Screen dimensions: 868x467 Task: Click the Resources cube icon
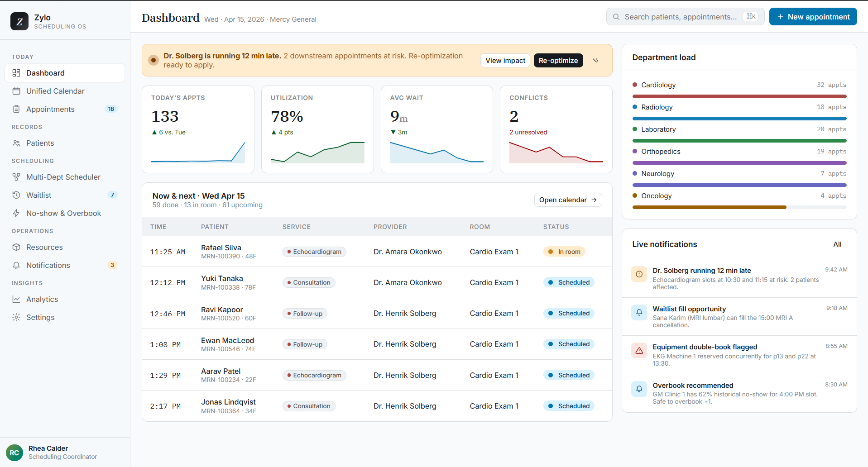(16, 247)
